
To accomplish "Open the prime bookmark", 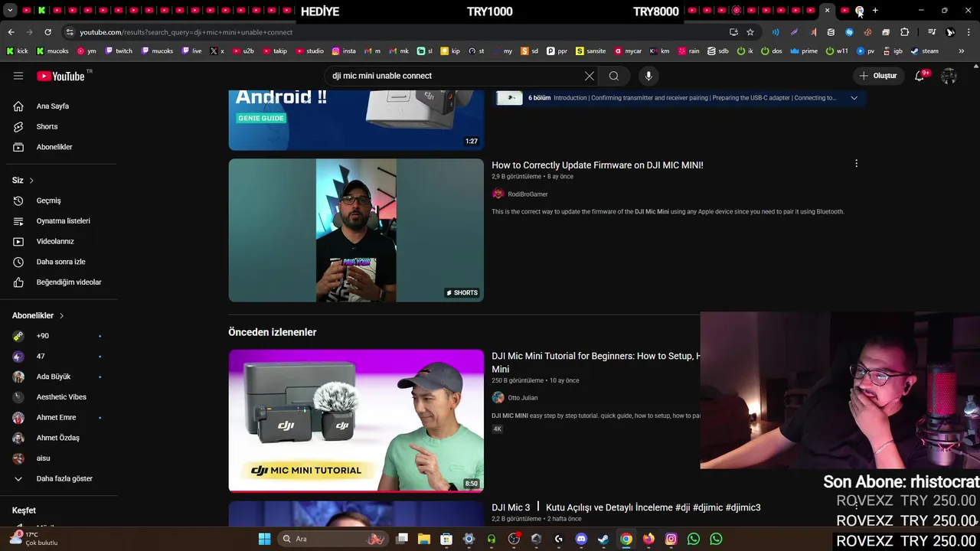I will coord(804,51).
